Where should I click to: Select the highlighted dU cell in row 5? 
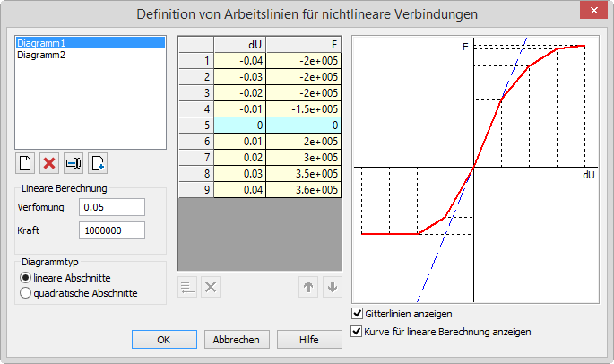point(240,125)
